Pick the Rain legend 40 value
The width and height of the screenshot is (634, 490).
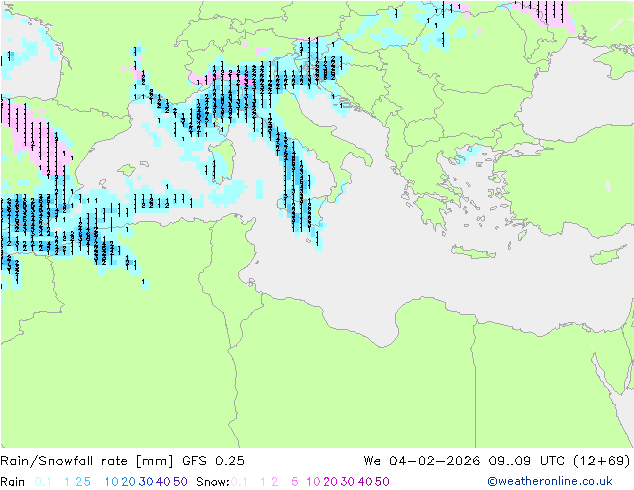click(x=163, y=482)
